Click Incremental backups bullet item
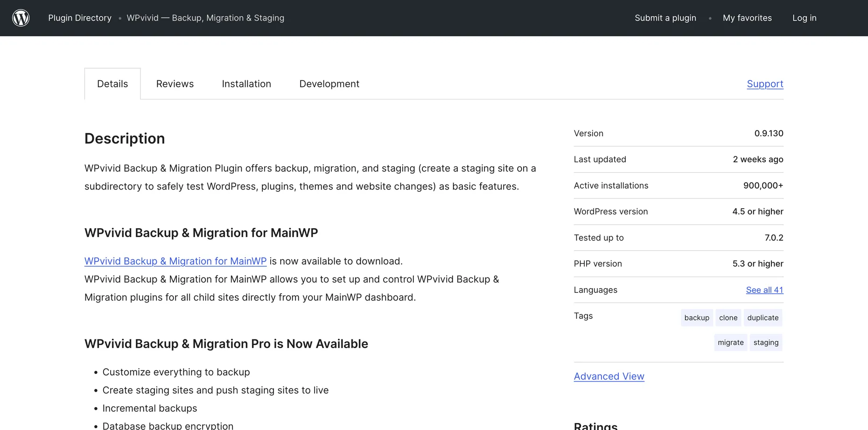868x430 pixels. coord(150,409)
